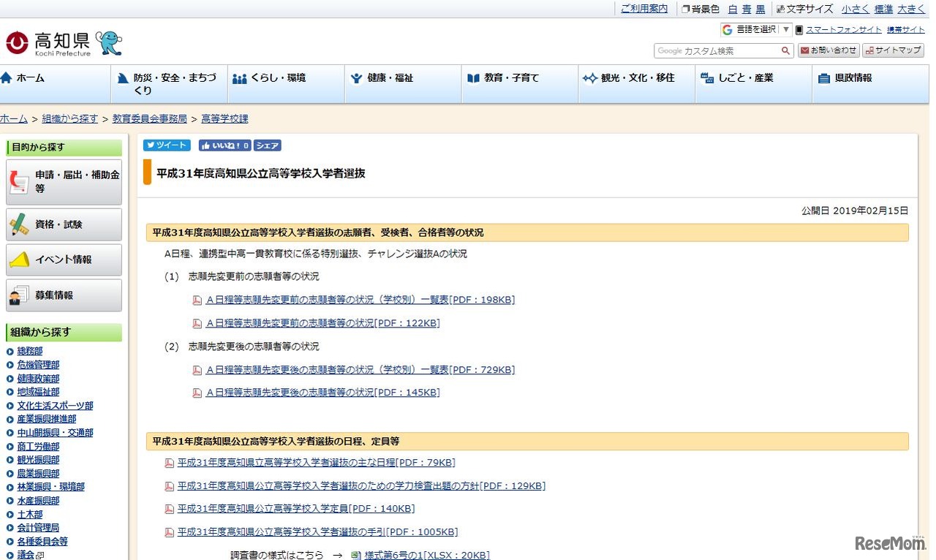Image resolution: width=936 pixels, height=560 pixels.
Task: Open the 言語を選択 language dropdown
Action: click(x=756, y=30)
